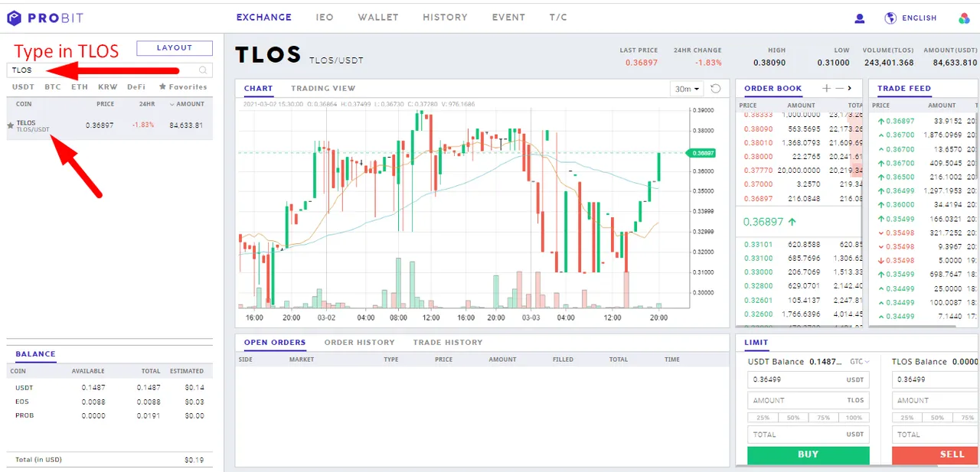980x472 pixels.
Task: Focus the coin search field
Action: (x=109, y=70)
